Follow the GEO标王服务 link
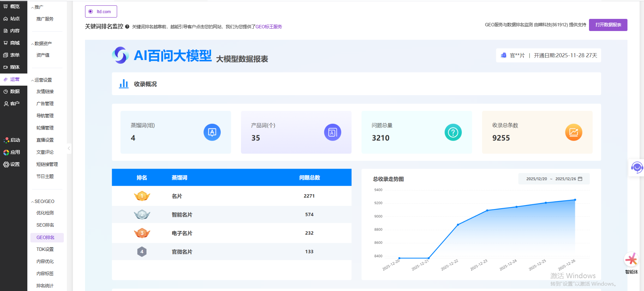 [269, 27]
